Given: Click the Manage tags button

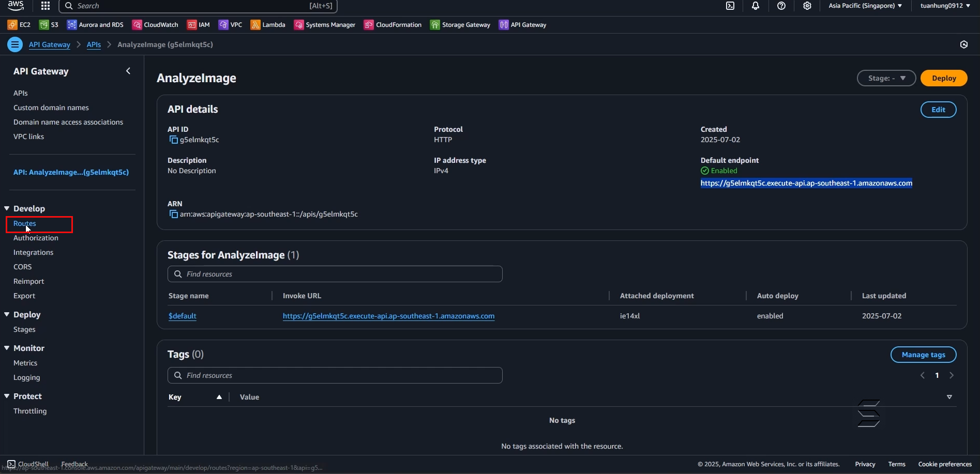Looking at the screenshot, I should [x=923, y=355].
